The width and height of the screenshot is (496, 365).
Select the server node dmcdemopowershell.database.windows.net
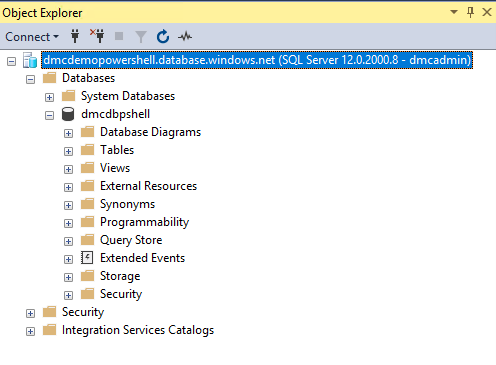[257, 60]
